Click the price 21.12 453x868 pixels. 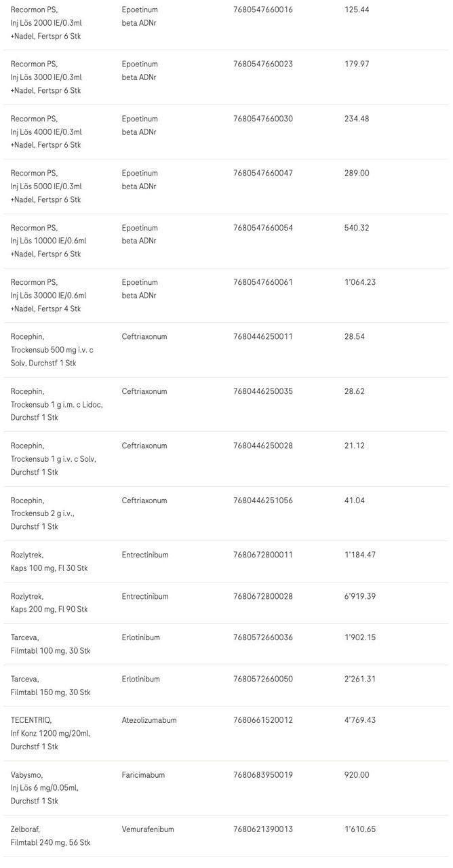(x=355, y=446)
